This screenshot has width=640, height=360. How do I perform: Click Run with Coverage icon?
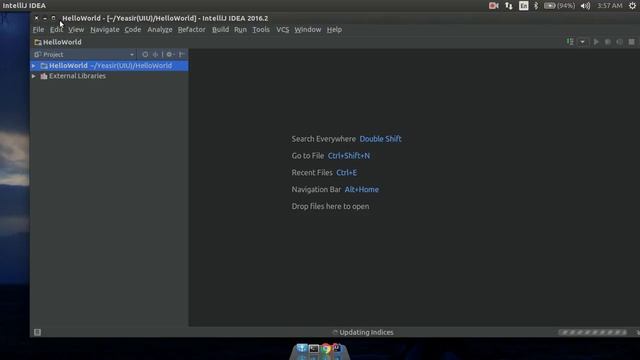pyautogui.click(x=620, y=42)
